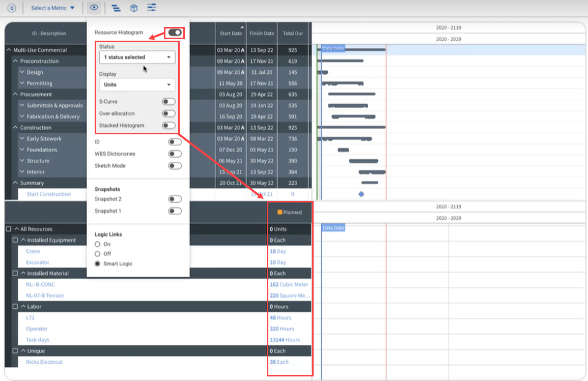Toggle the Resource Histogram switch off
The image size is (588, 381).
tap(175, 32)
